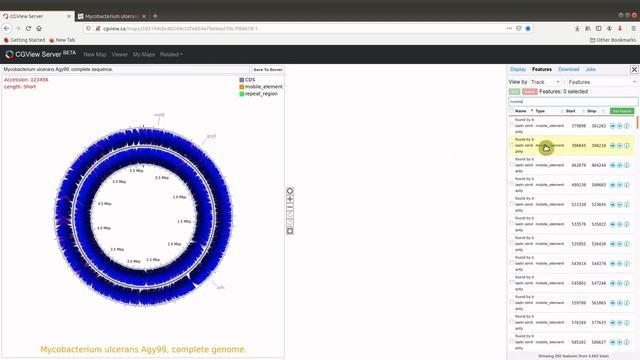Click the move-to icon for feature 545881
640x360 pixels.
pos(612,283)
